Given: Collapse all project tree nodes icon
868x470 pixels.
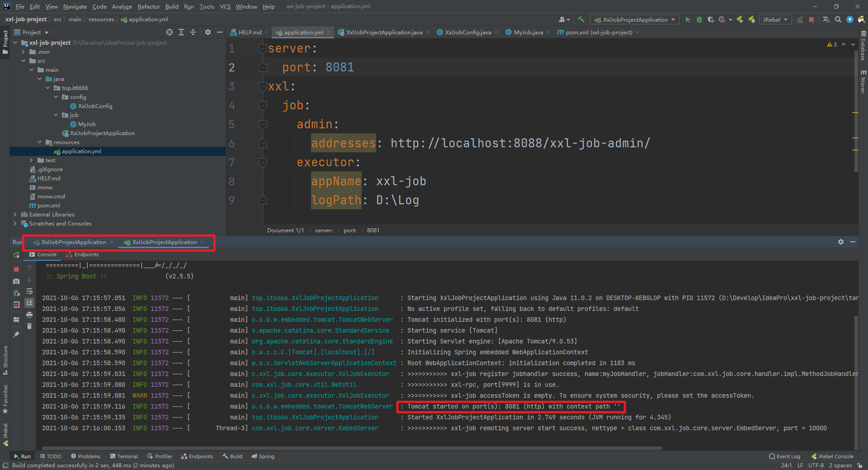Looking at the screenshot, I should coord(193,32).
